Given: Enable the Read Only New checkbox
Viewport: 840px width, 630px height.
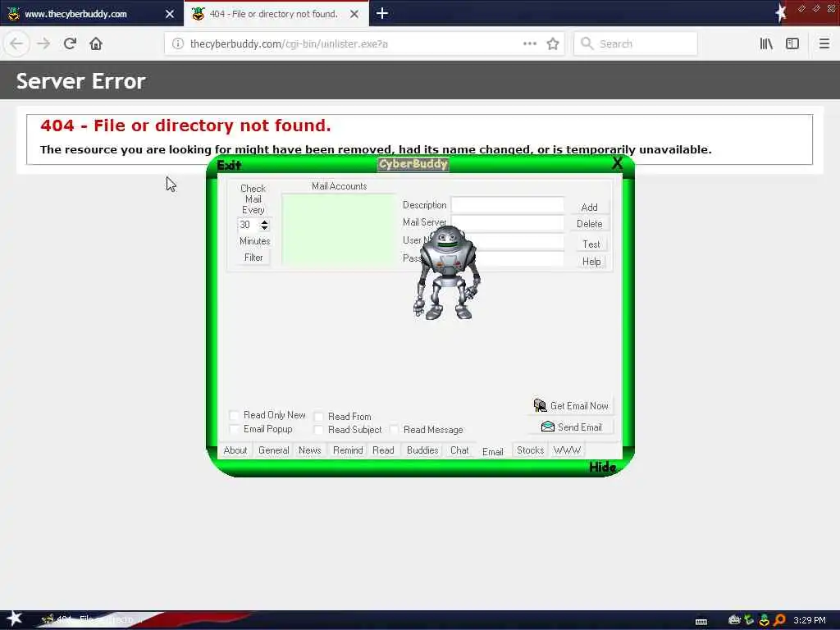Looking at the screenshot, I should (234, 415).
